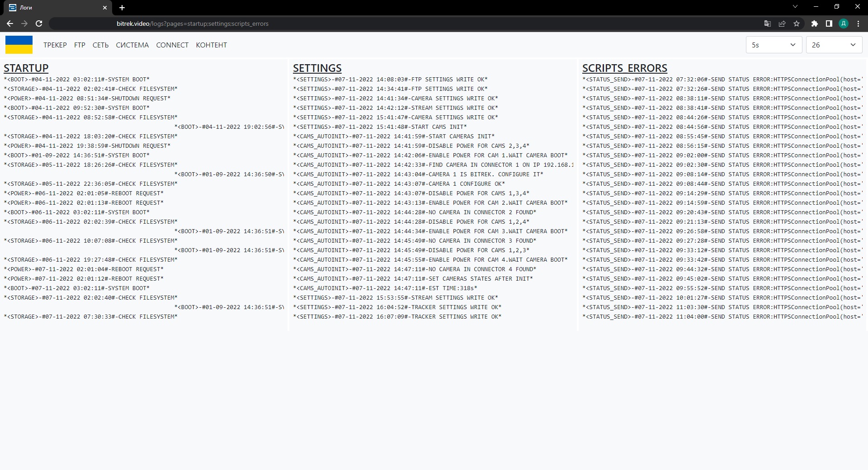
Task: Go forward in browser history
Action: pyautogui.click(x=24, y=23)
